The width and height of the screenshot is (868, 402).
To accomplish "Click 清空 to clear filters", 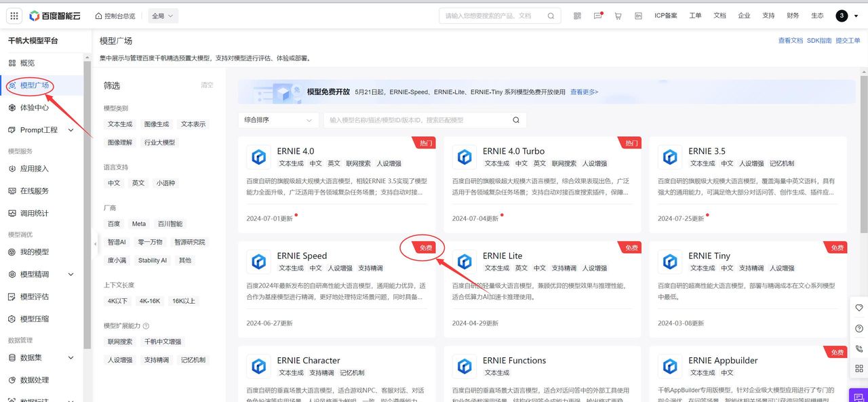I will [x=207, y=85].
